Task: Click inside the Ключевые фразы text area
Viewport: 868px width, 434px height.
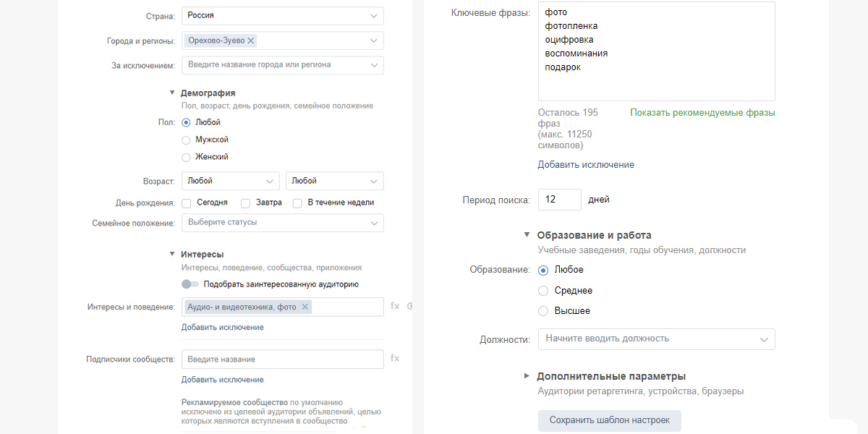Action: (657, 51)
